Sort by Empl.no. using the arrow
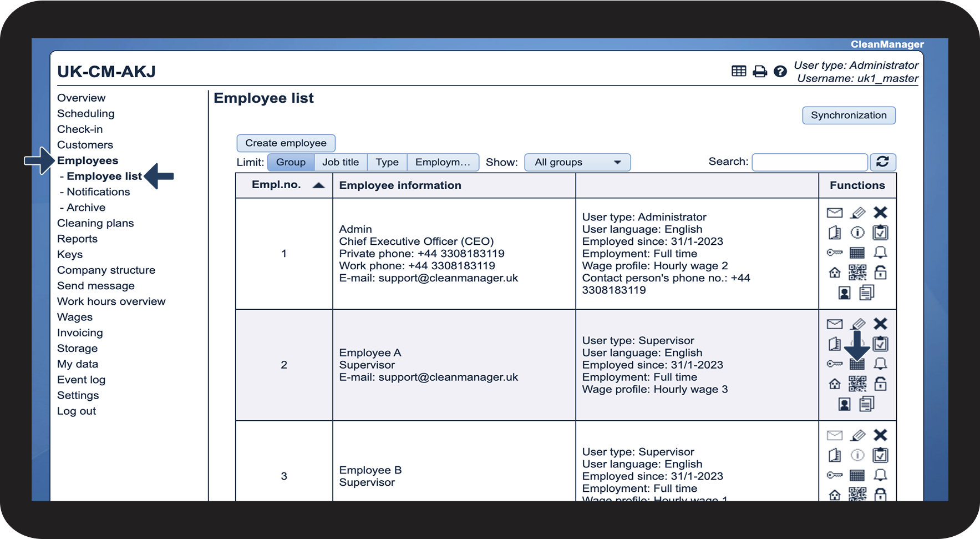 pyautogui.click(x=318, y=185)
